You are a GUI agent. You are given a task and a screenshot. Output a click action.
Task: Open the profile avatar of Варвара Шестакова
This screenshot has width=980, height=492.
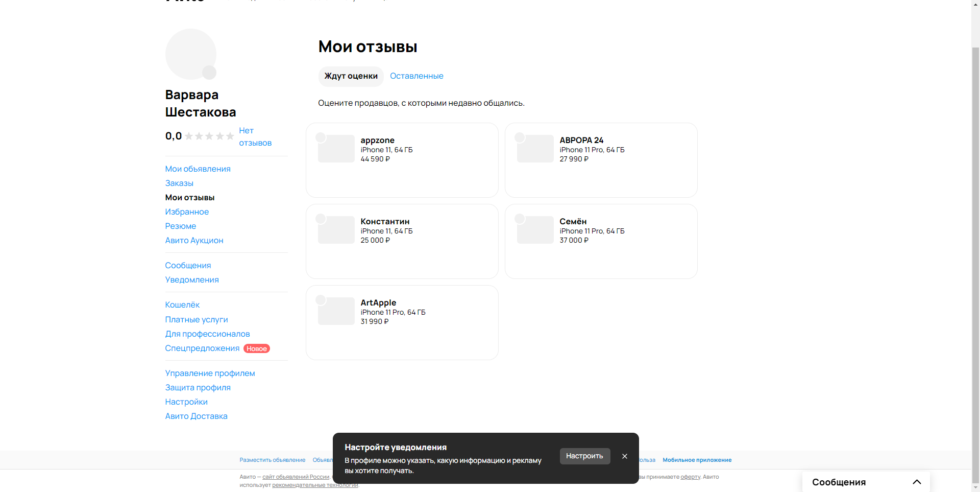click(190, 54)
